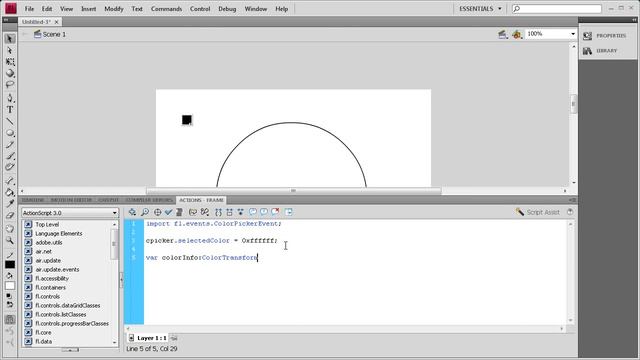Pick the Pencil tool
Image resolution: width=640 pixels, height=360 pixels.
(x=10, y=144)
